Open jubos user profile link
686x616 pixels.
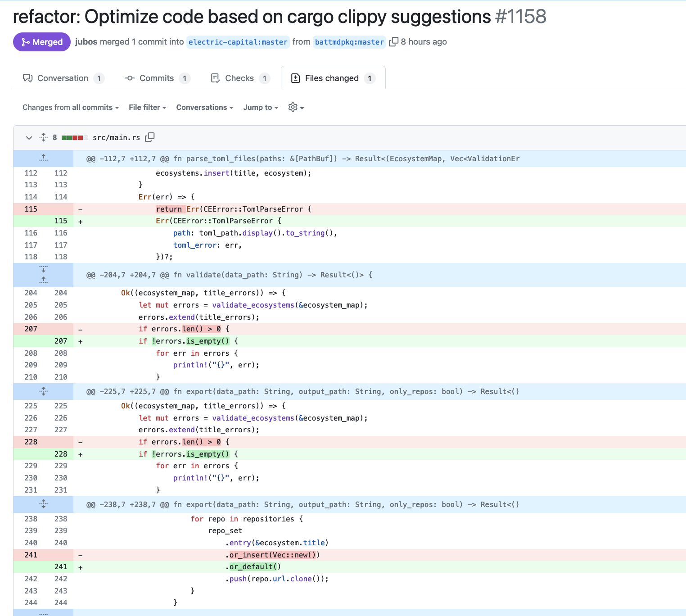pyautogui.click(x=86, y=42)
